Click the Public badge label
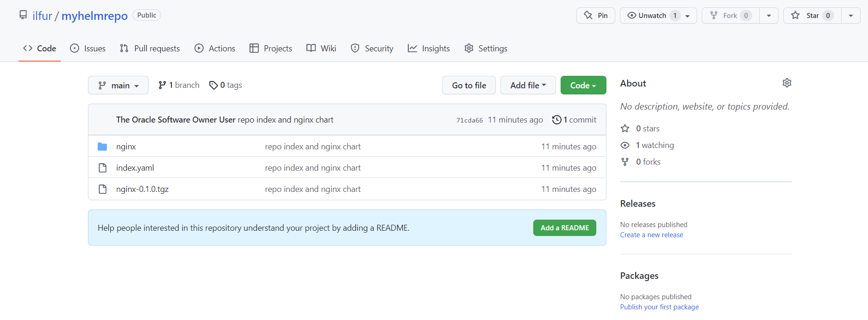The height and width of the screenshot is (320, 868). point(147,15)
